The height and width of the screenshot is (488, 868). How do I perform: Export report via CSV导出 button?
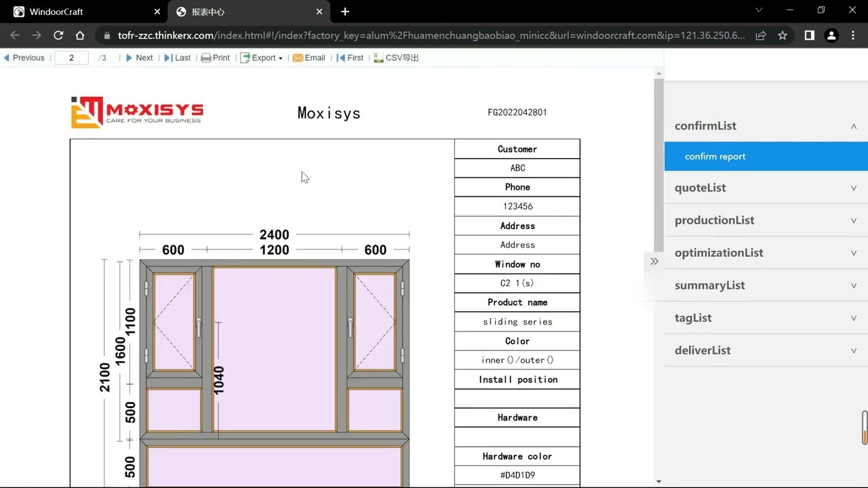click(397, 58)
